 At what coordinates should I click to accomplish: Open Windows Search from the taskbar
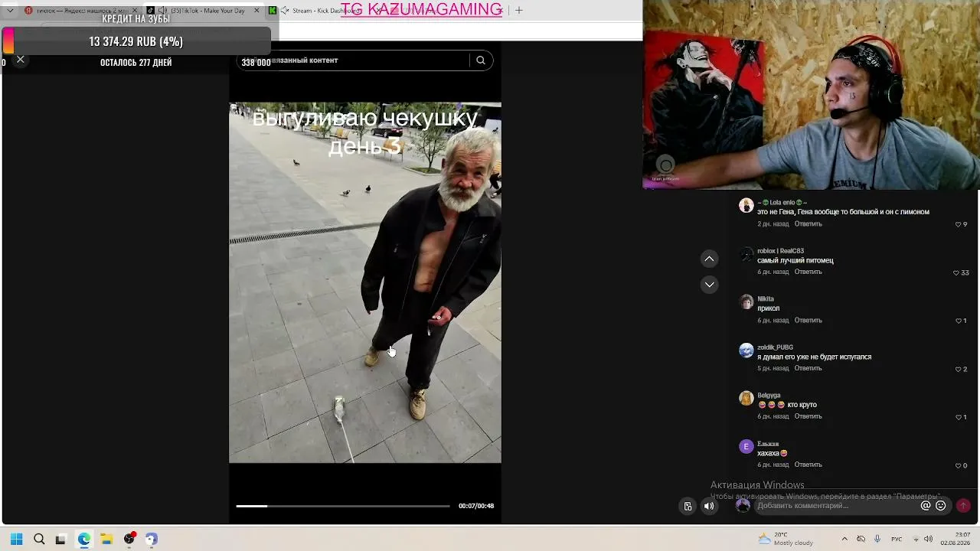(39, 539)
